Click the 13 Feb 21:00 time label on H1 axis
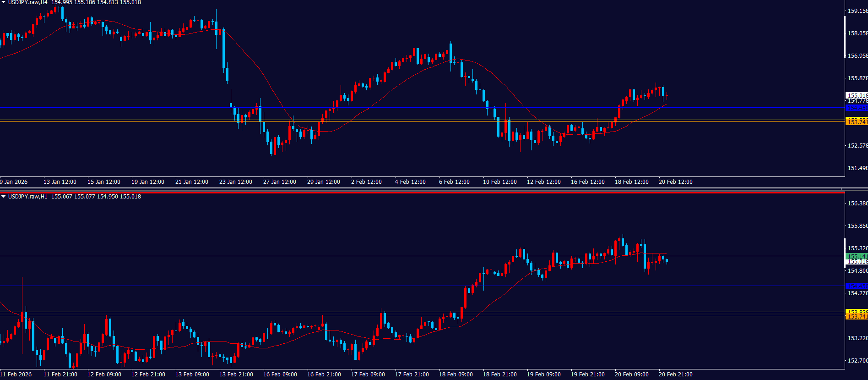Viewport: 868px width, 380px height. click(x=236, y=374)
